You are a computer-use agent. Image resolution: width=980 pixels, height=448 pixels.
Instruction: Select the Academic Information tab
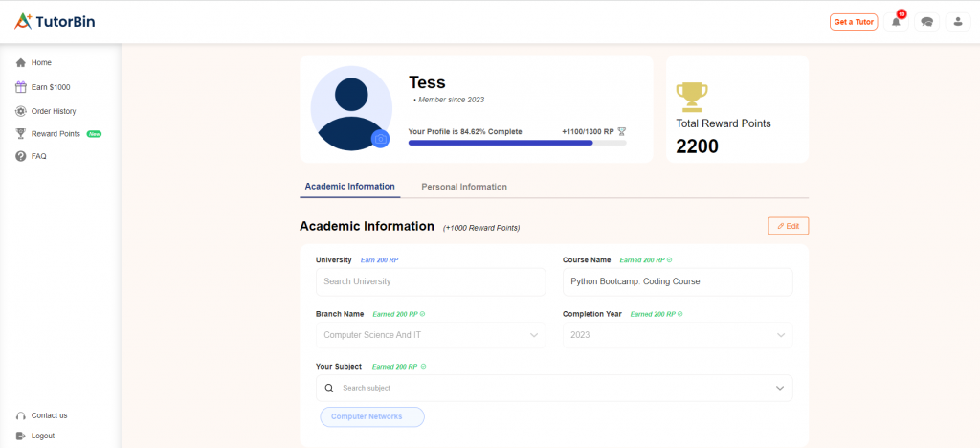click(x=349, y=187)
